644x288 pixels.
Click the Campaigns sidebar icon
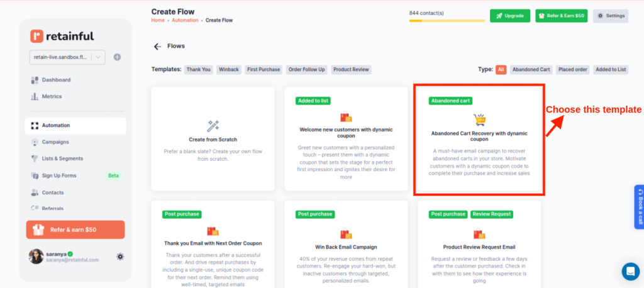(35, 142)
